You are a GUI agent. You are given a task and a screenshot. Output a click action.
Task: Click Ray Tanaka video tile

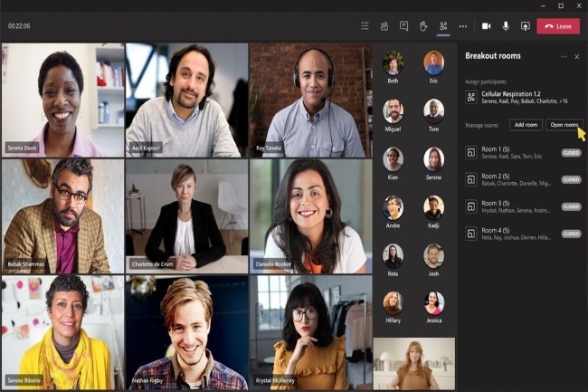tap(311, 100)
